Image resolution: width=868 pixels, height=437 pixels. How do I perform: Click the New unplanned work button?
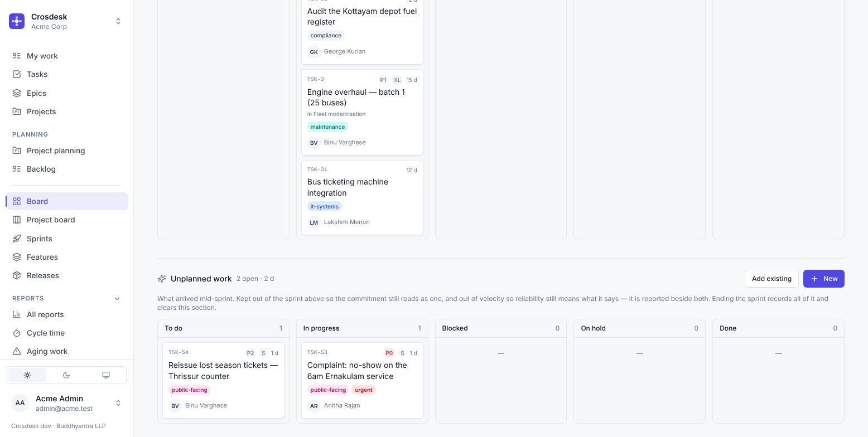[x=823, y=279]
